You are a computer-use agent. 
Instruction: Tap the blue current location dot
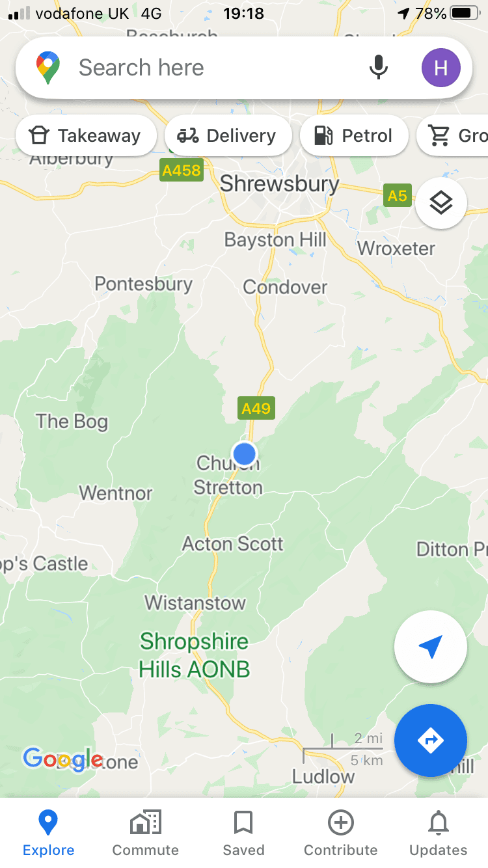click(x=245, y=453)
